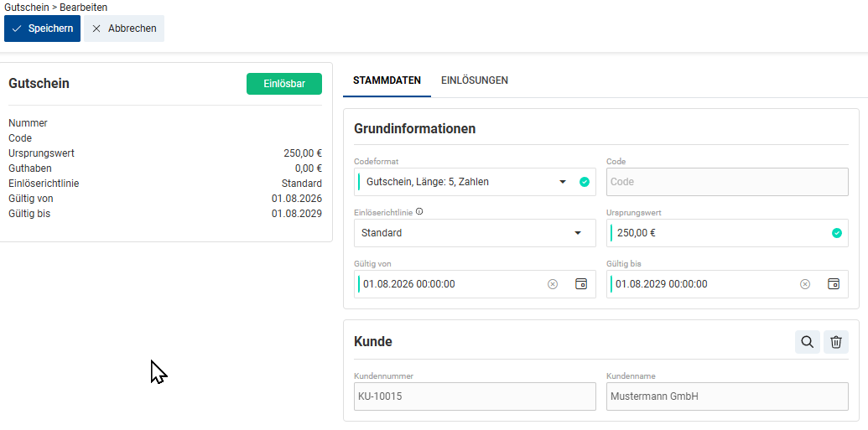
Task: Click the Ursprungswert field with 250,00 €
Action: pyautogui.click(x=727, y=233)
